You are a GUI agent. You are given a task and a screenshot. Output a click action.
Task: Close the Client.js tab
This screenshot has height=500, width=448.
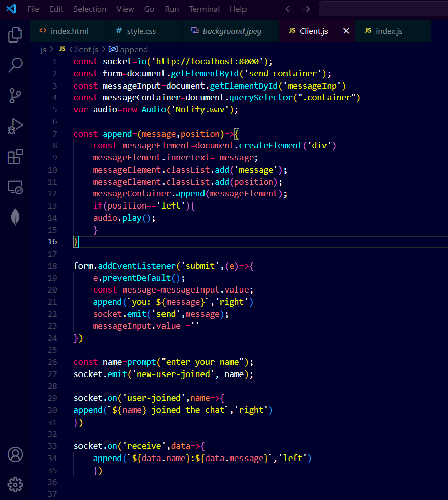tap(346, 31)
